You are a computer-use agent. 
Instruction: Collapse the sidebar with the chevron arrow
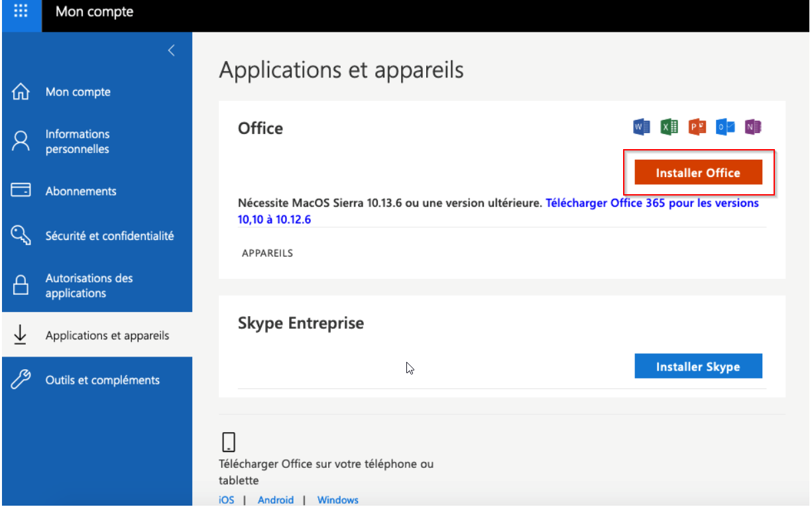[171, 50]
